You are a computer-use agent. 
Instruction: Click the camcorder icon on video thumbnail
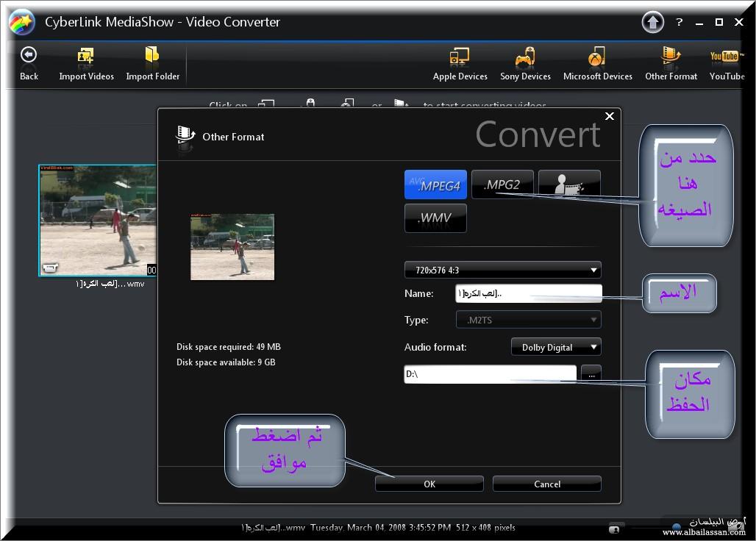pyautogui.click(x=50, y=268)
